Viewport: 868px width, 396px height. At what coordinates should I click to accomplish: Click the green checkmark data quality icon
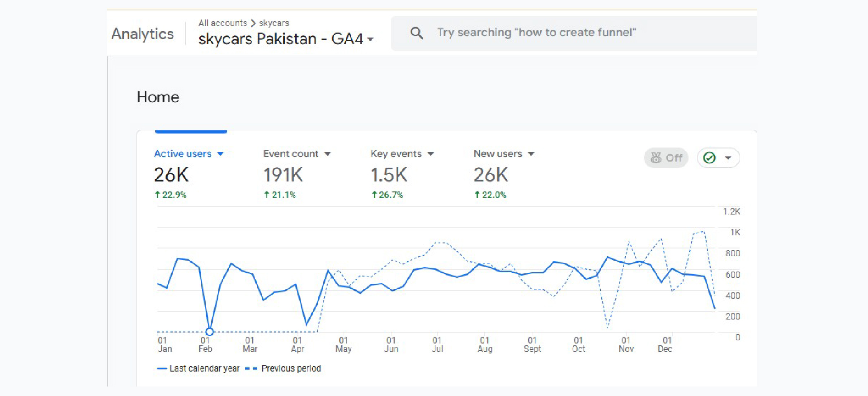[709, 158]
